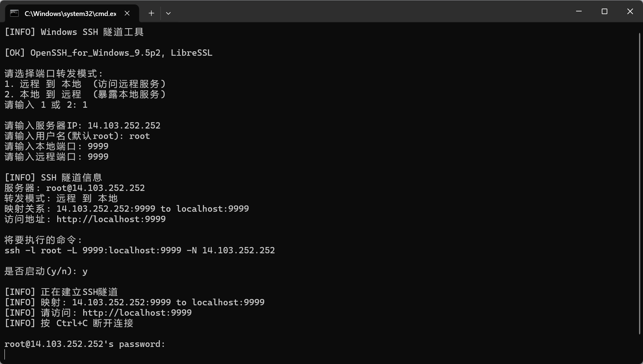Click the cmd icon on the terminal tab

pyautogui.click(x=14, y=13)
